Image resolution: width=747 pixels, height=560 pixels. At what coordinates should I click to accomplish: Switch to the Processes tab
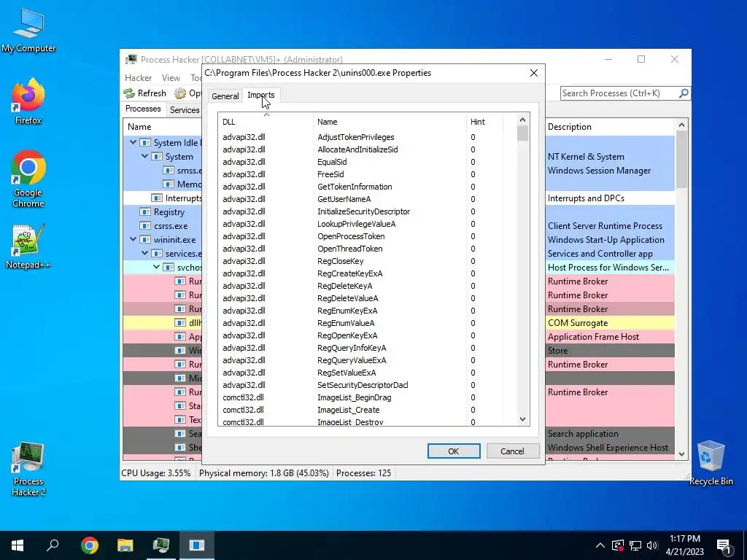143,109
